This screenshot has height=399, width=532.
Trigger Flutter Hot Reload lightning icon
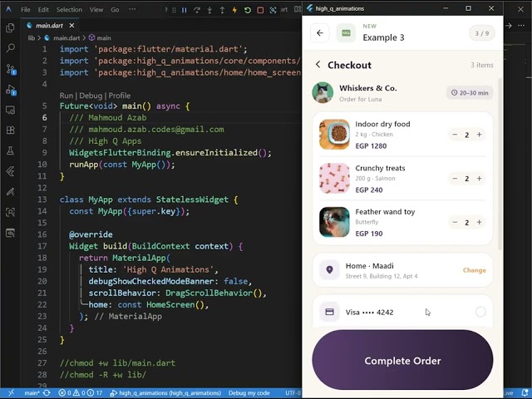click(x=234, y=10)
